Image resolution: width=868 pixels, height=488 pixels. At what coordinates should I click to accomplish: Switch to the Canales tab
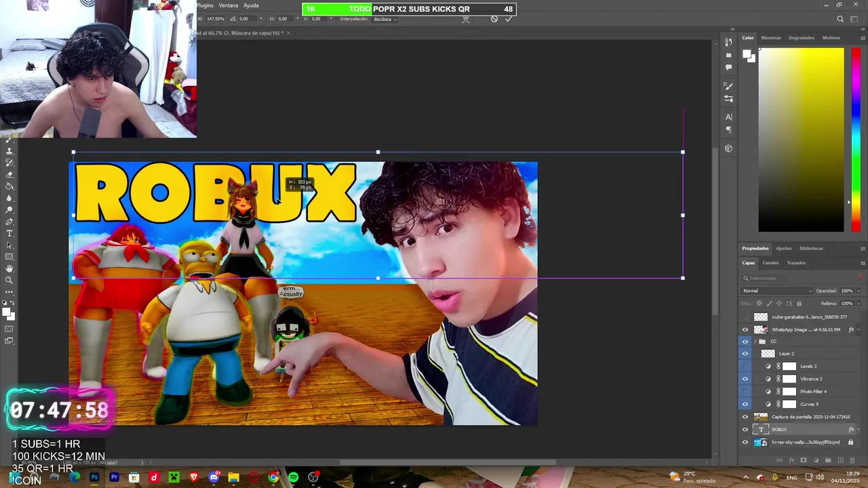770,263
